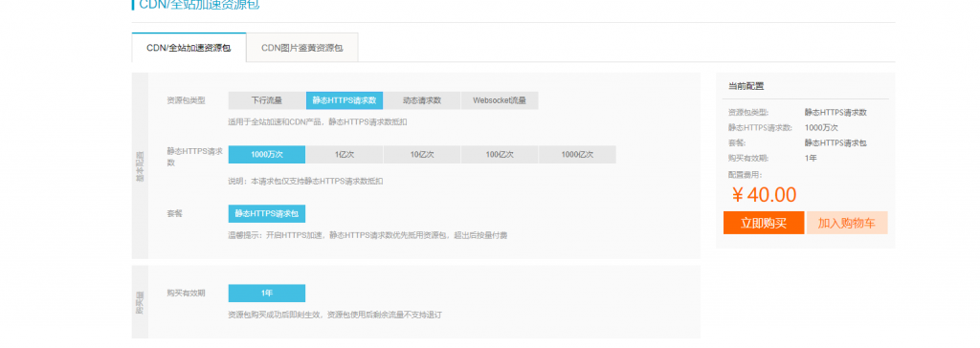Click 加入购物车 button

point(847,223)
